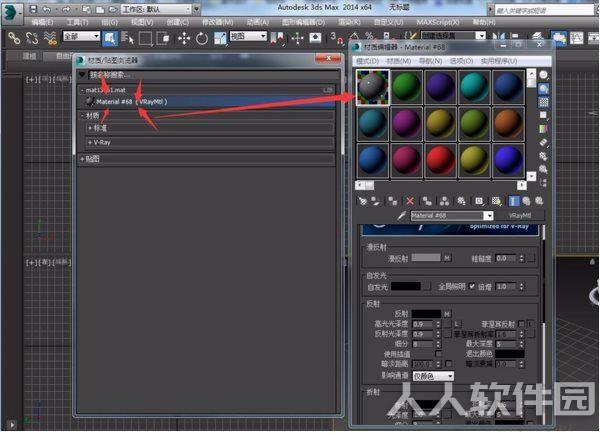Toggle checkered Background icon beside slots
The height and width of the screenshot is (434, 600).
543,102
